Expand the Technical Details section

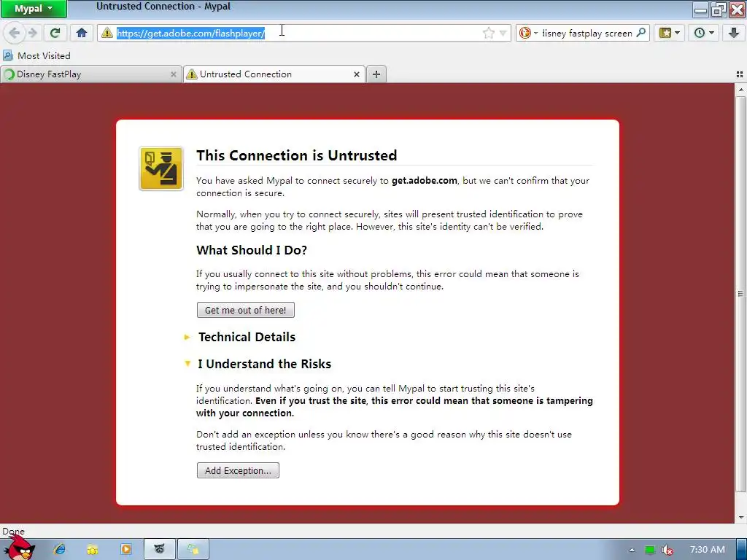click(239, 337)
